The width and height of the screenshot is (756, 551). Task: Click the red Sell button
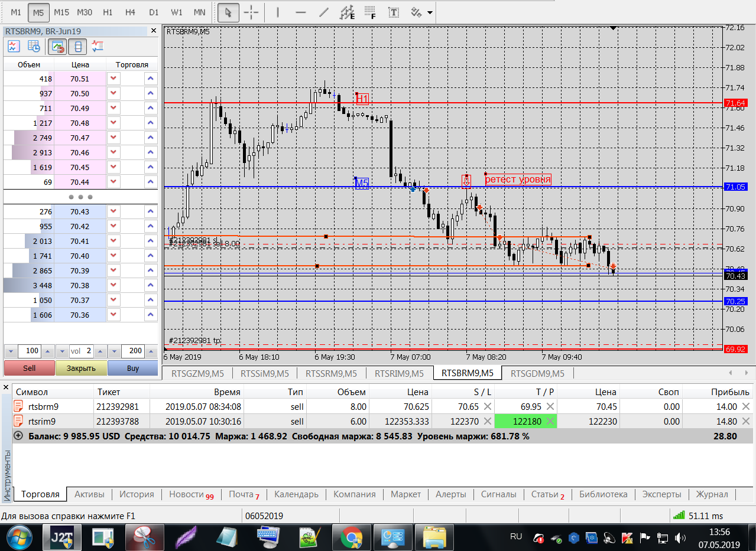pyautogui.click(x=29, y=368)
